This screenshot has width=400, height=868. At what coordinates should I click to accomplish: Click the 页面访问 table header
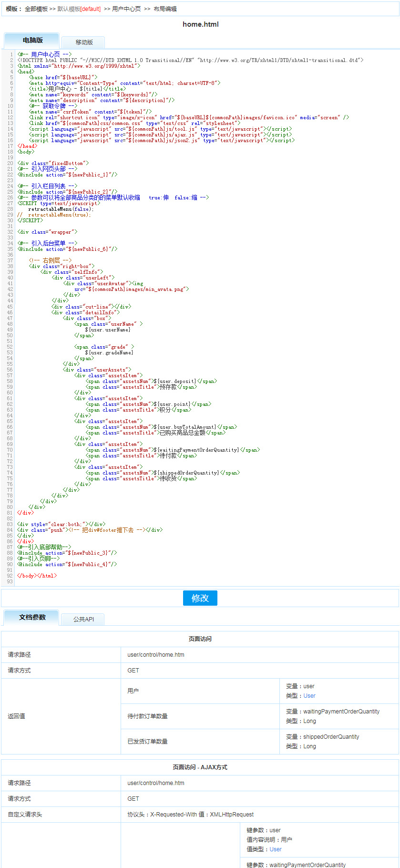pos(200,639)
